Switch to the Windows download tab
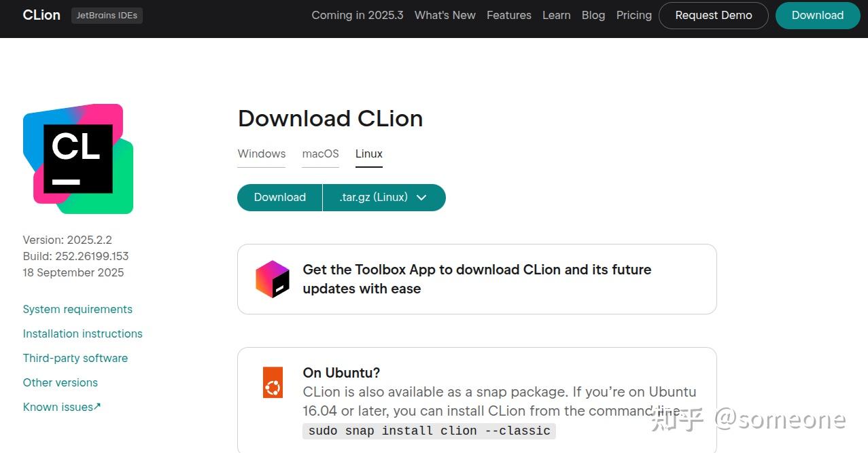This screenshot has width=868, height=453. 261,153
